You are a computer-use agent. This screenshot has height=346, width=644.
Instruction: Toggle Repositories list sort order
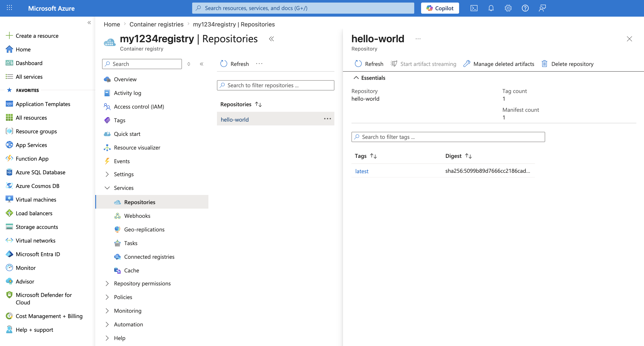click(x=258, y=104)
